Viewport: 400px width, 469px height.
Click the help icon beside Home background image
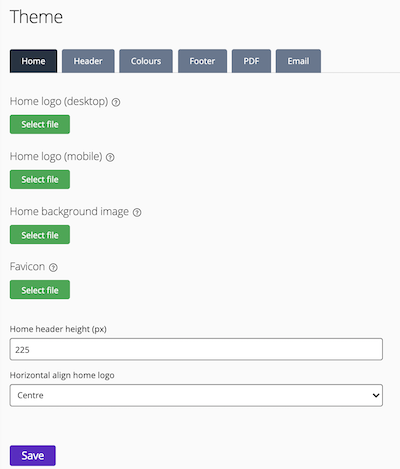(137, 212)
